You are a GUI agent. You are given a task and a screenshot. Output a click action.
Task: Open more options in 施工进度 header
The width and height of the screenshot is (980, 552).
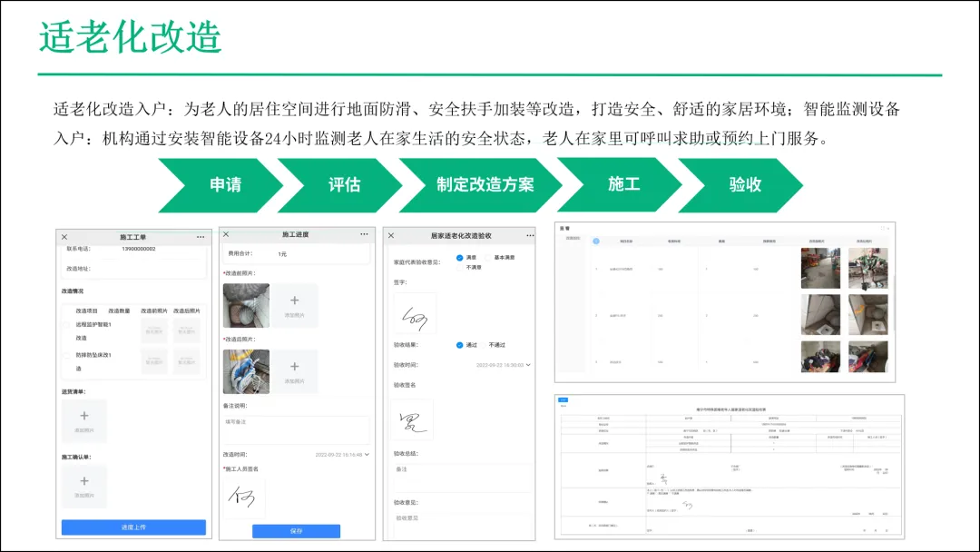click(364, 234)
